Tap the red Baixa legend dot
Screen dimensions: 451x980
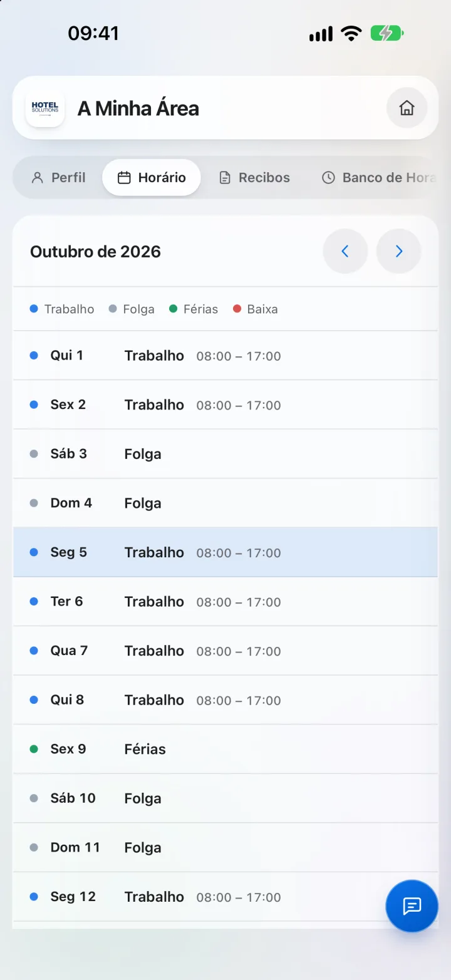[x=237, y=309]
